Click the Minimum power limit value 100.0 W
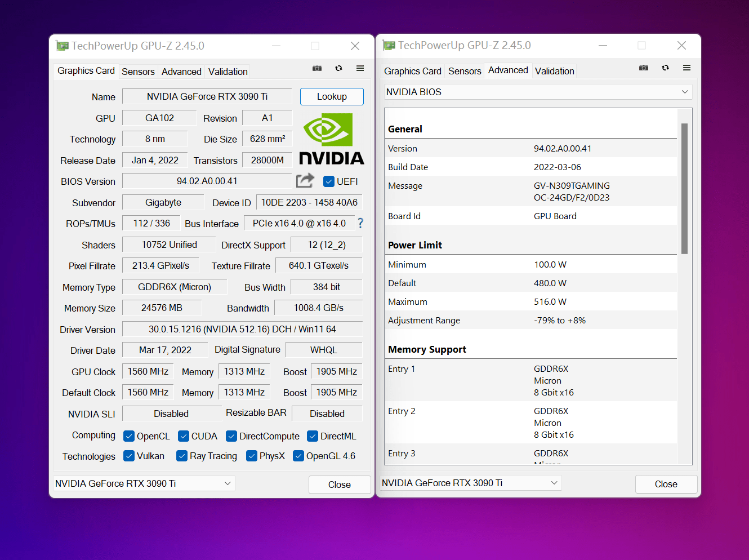Image resolution: width=749 pixels, height=560 pixels. pos(550,264)
